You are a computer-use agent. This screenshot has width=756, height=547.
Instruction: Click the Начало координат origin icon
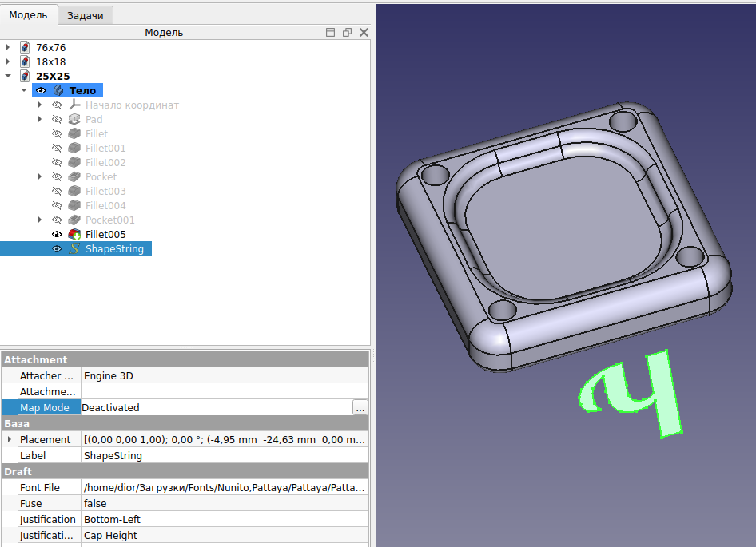coord(74,105)
